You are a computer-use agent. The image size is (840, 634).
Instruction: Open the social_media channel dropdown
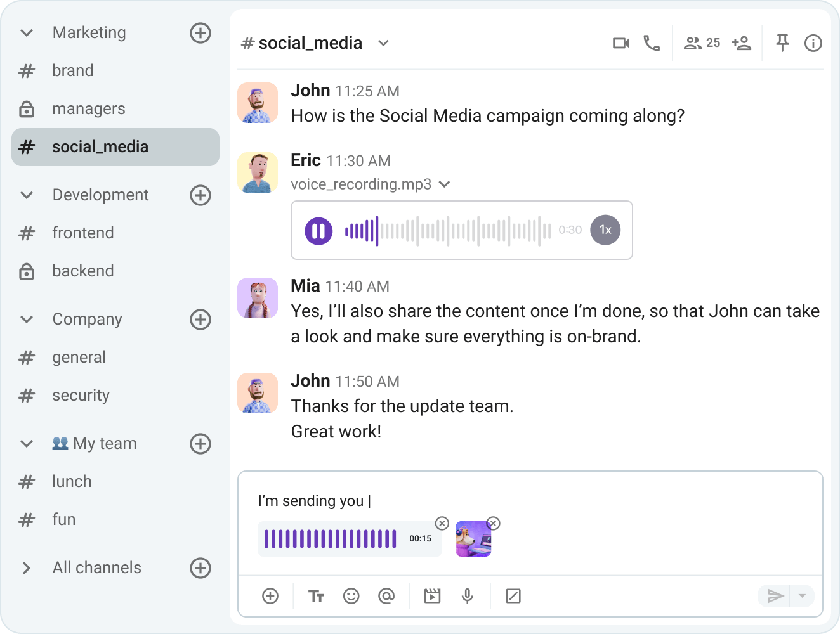[x=383, y=43]
